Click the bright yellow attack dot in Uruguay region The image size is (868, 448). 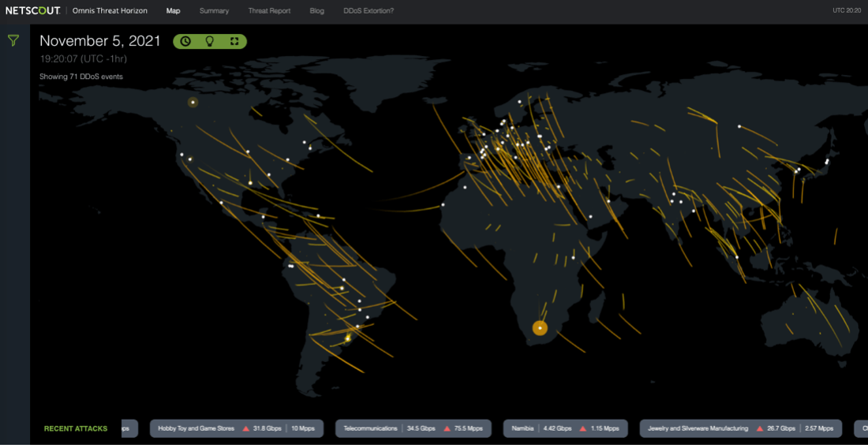click(348, 338)
